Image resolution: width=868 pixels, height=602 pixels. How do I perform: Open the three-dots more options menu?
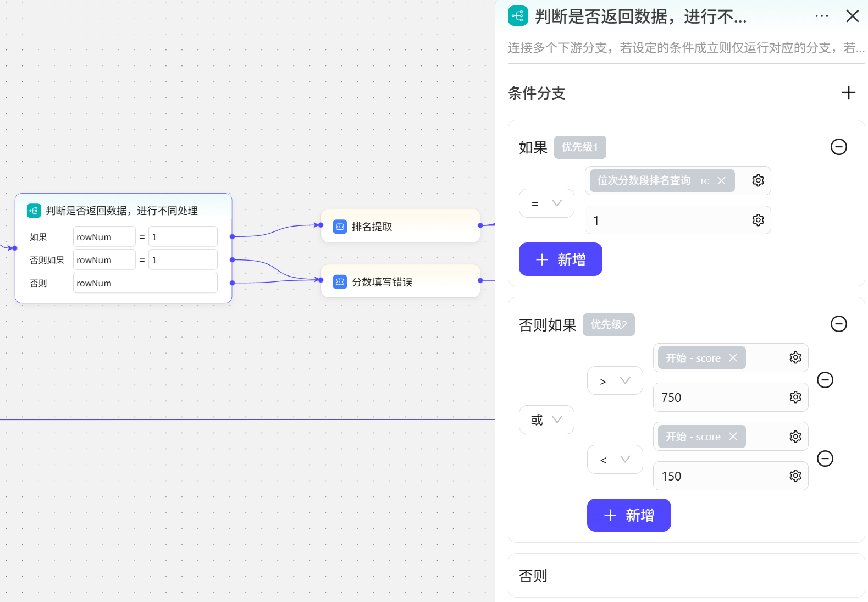[x=821, y=16]
